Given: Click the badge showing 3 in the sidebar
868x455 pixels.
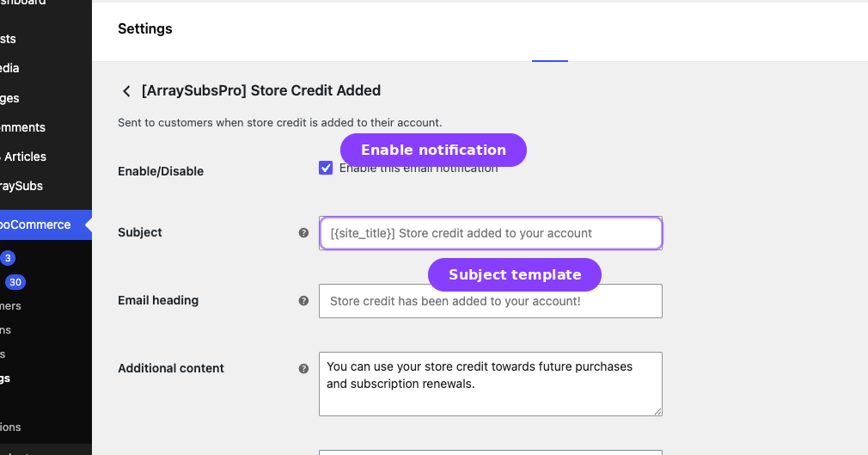Looking at the screenshot, I should (8, 258).
